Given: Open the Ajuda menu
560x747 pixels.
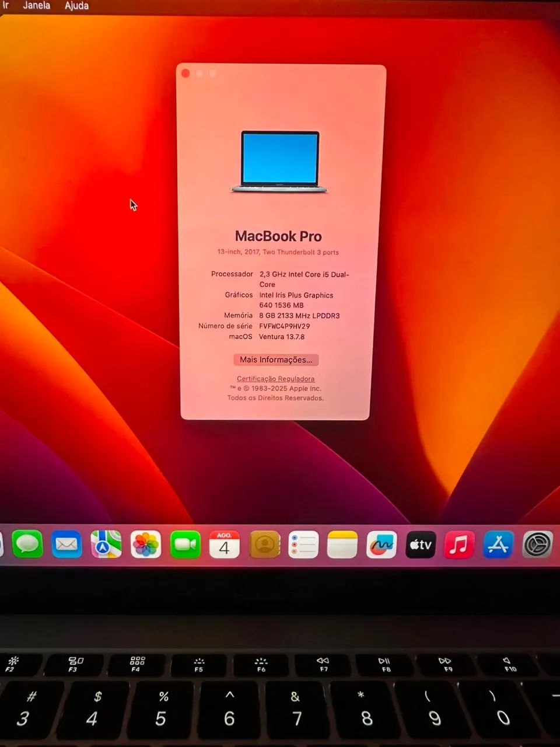Looking at the screenshot, I should click(x=76, y=6).
